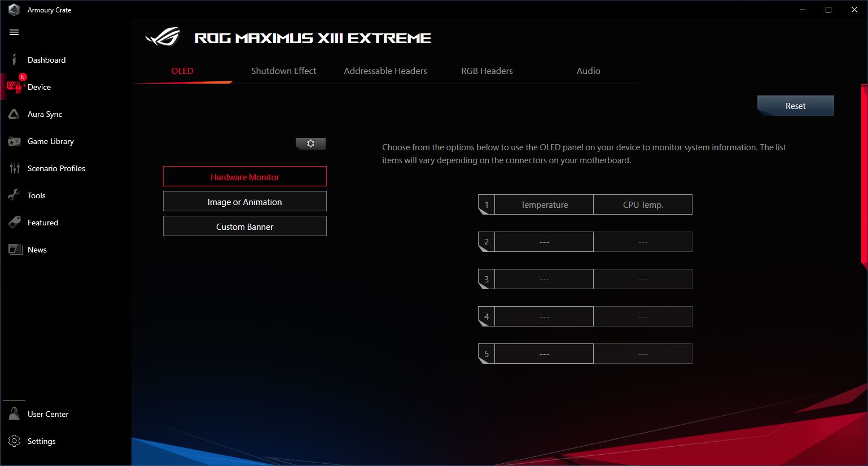Open Featured label in sidebar

[43, 223]
